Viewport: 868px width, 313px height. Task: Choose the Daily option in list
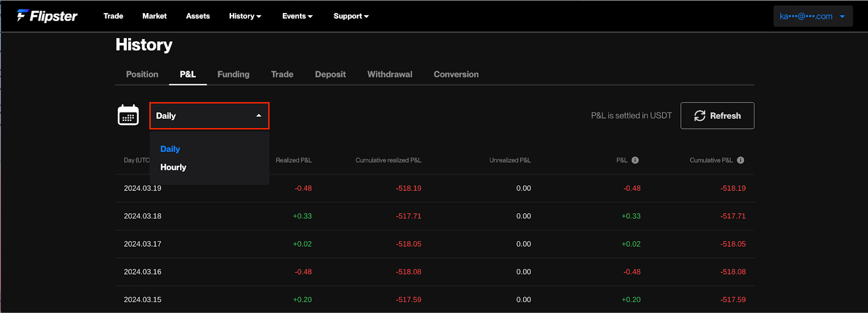click(x=170, y=149)
